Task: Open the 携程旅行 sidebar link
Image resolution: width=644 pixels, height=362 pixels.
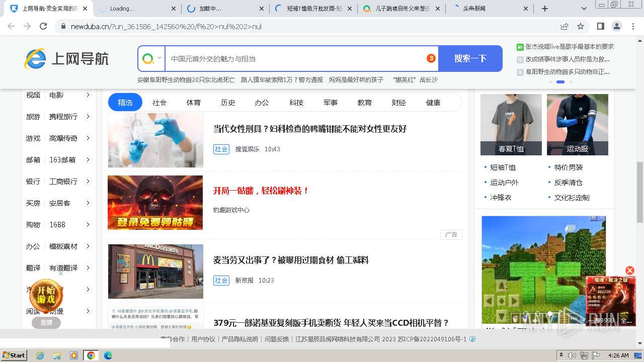Action: pos(63,116)
